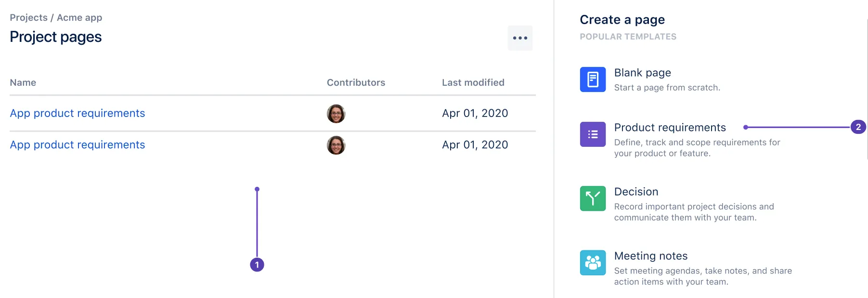This screenshot has width=868, height=298.
Task: Click the Create a page heading
Action: click(622, 20)
